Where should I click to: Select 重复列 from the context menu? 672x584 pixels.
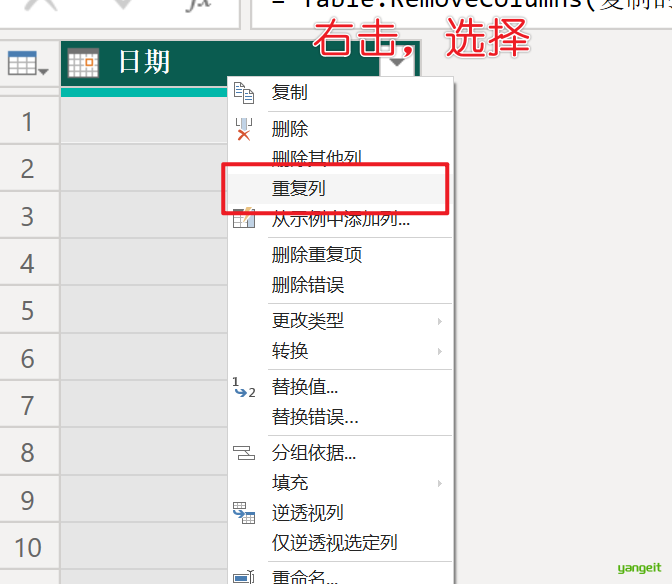pos(299,188)
